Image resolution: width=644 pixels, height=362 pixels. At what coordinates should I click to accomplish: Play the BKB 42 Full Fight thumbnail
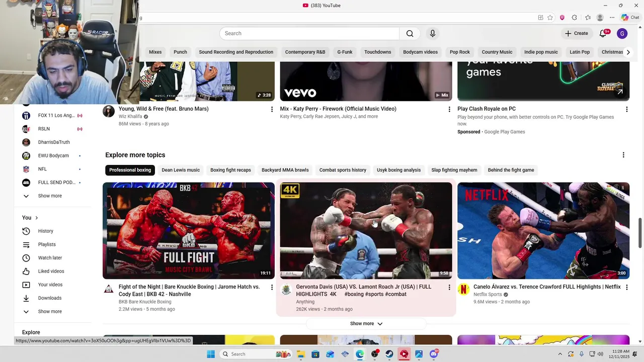[x=189, y=230]
